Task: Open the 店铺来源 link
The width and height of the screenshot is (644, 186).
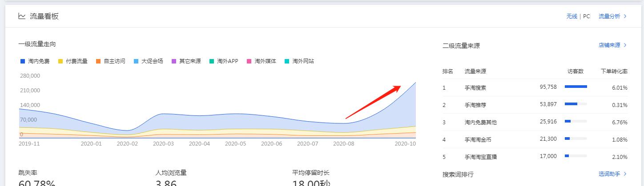Action: click(612, 45)
